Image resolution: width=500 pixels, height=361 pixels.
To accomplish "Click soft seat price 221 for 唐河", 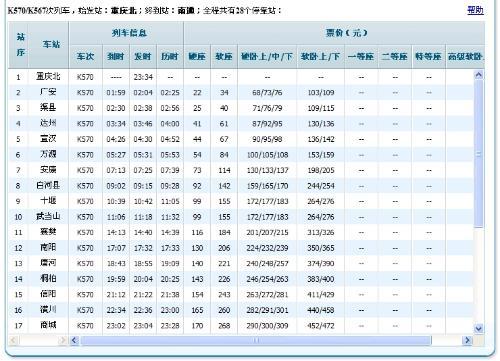I will (224, 264).
